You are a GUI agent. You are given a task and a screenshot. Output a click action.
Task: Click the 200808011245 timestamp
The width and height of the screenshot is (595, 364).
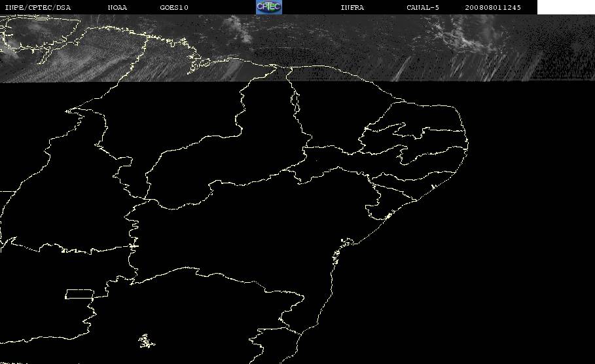point(493,7)
